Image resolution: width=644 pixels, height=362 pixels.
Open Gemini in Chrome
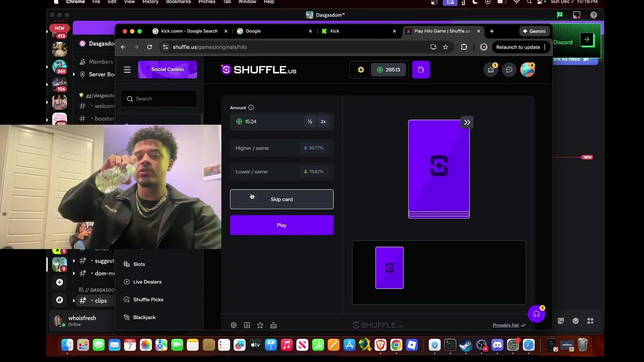click(534, 31)
